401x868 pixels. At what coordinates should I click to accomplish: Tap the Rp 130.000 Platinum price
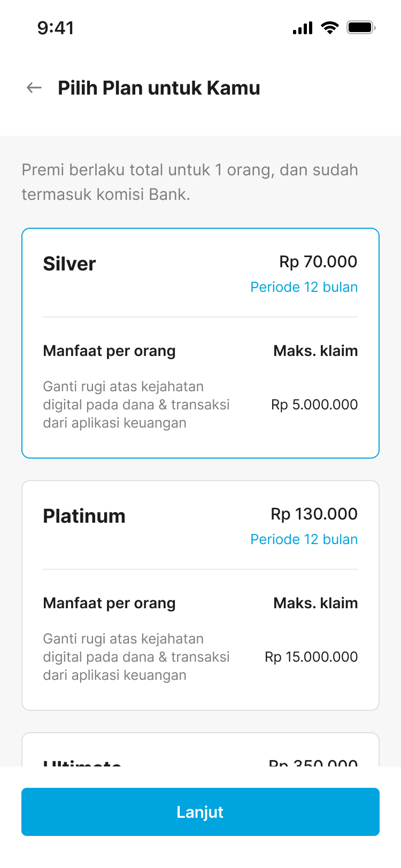[x=314, y=514]
